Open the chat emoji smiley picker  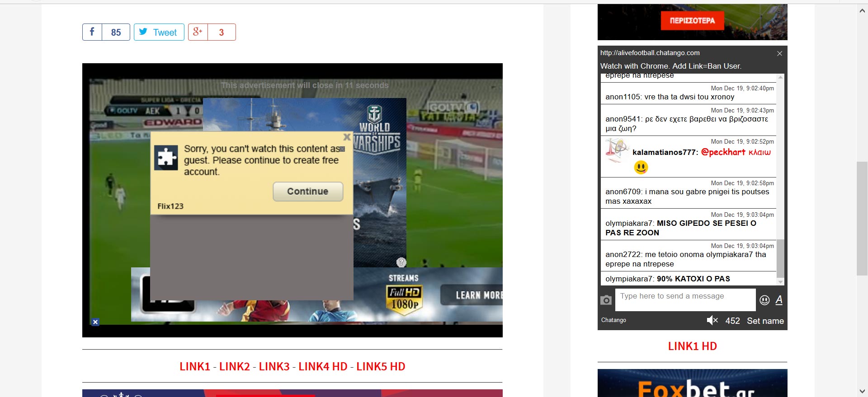coord(764,300)
